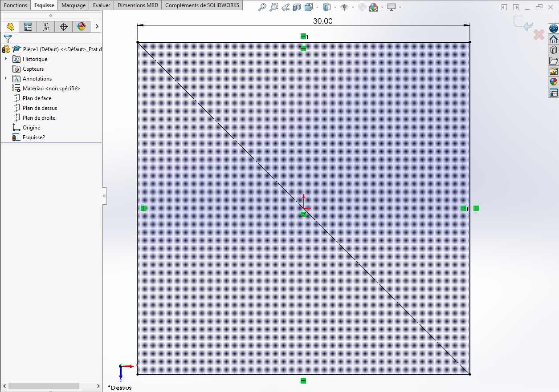This screenshot has height=392, width=559.
Task: Click the Zoom to Fit magnifier icon
Action: click(263, 7)
